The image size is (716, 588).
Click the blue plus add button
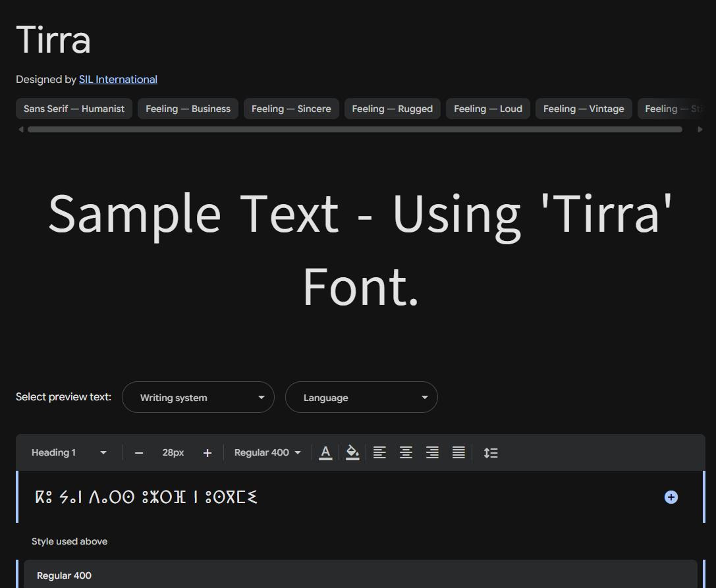671,497
